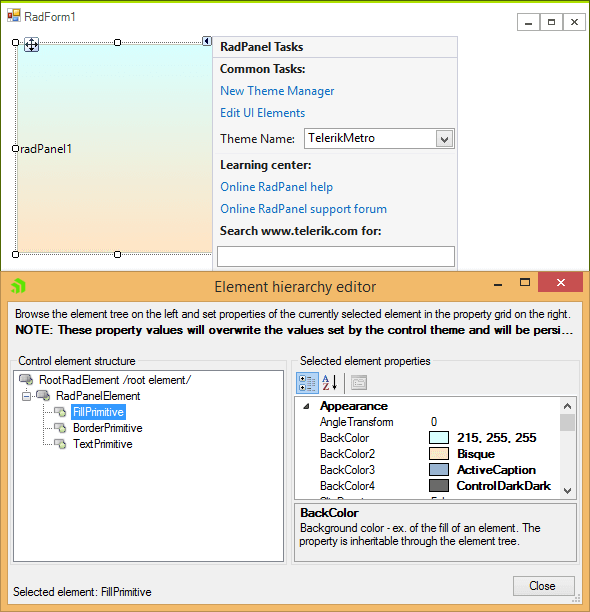Click the BorderPrimitive node icon
The image size is (590, 612).
click(x=60, y=428)
